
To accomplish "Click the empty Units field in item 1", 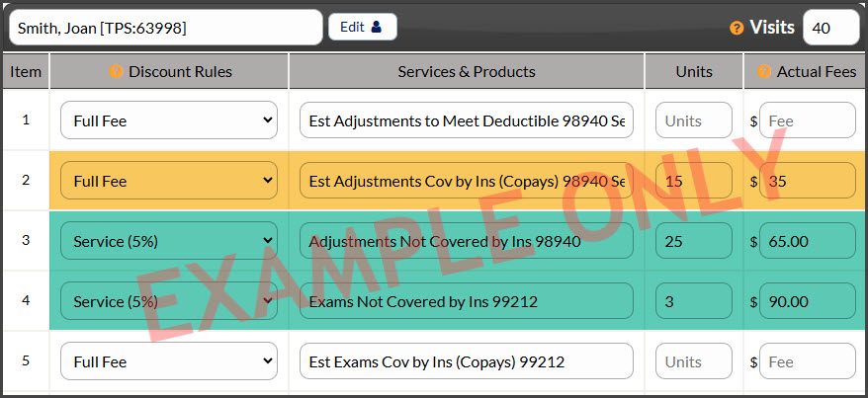I will click(694, 119).
